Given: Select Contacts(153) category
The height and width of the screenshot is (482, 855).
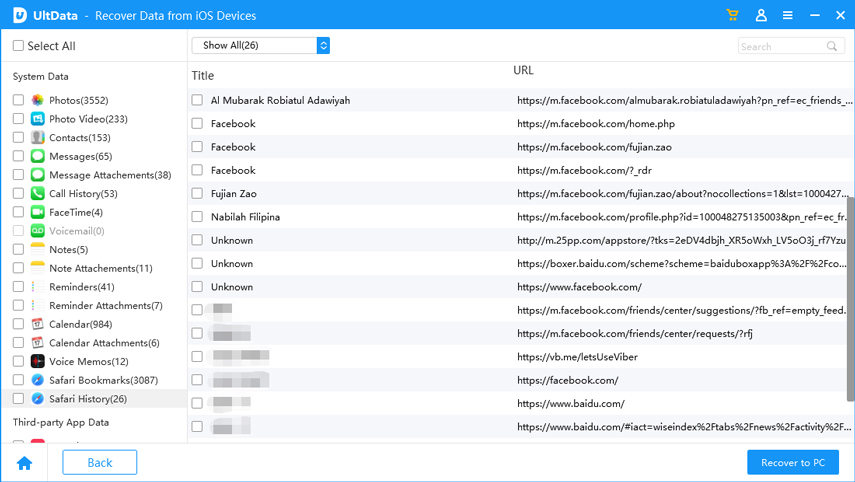Looking at the screenshot, I should [x=79, y=137].
